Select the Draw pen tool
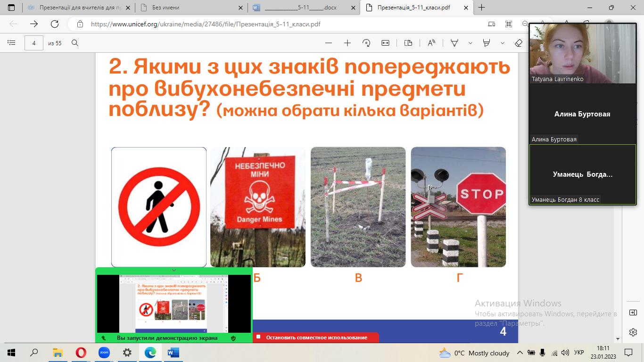This screenshot has width=644, height=362. pos(455,43)
